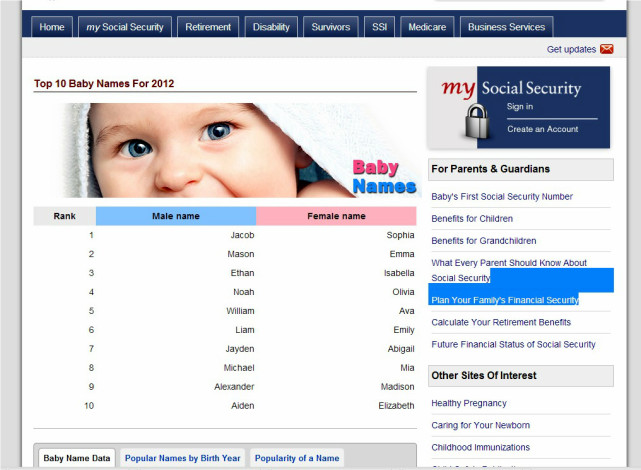The width and height of the screenshot is (641, 470).
Task: Click the Sign in link
Action: click(x=520, y=107)
